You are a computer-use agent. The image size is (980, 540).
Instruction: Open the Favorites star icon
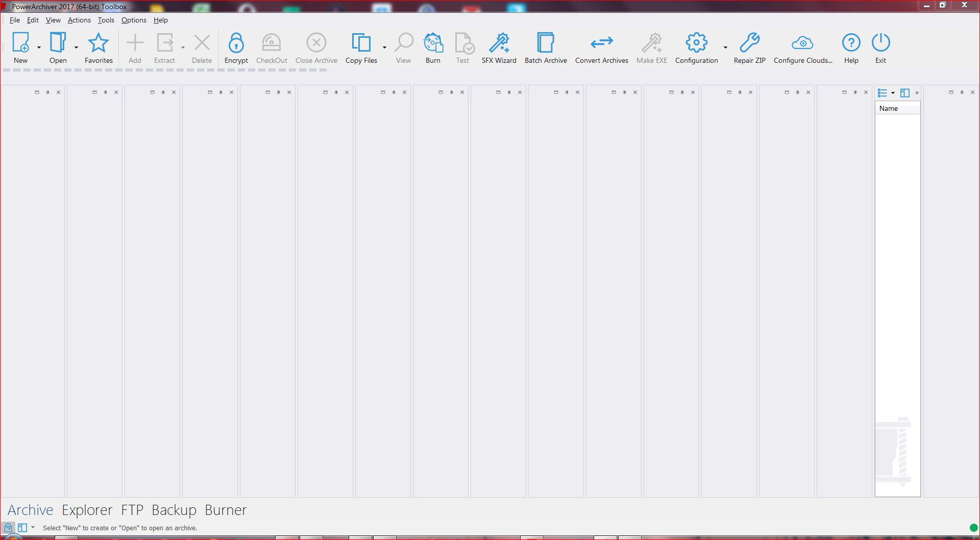point(99,43)
